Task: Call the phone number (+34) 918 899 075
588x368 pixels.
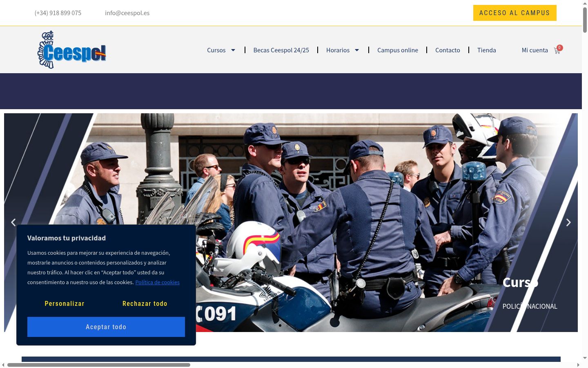Action: (58, 13)
